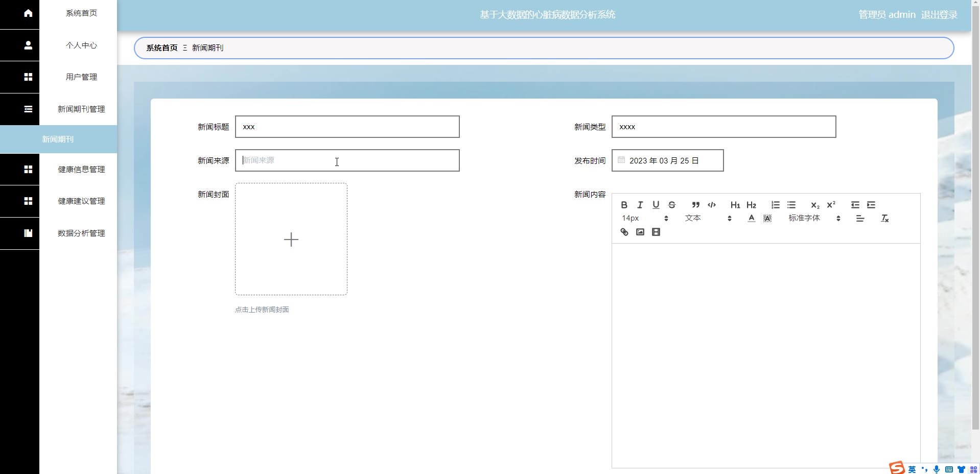The height and width of the screenshot is (474, 980).
Task: Open the 发布时间 date picker
Action: pyautogui.click(x=668, y=160)
